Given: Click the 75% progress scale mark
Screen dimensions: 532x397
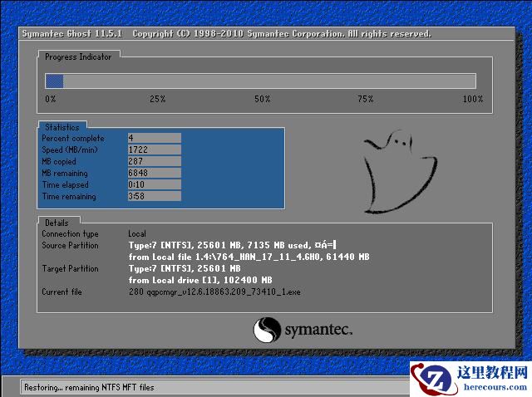Looking at the screenshot, I should tap(366, 99).
